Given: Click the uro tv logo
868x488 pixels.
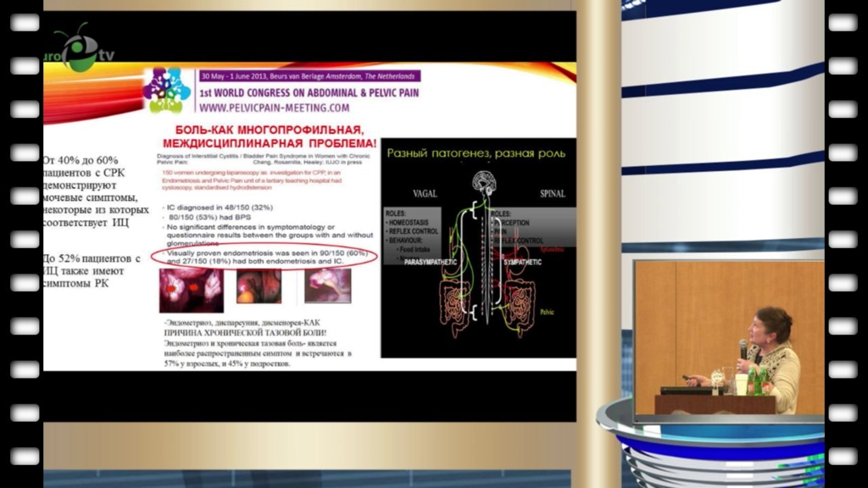Looking at the screenshot, I should [83, 51].
